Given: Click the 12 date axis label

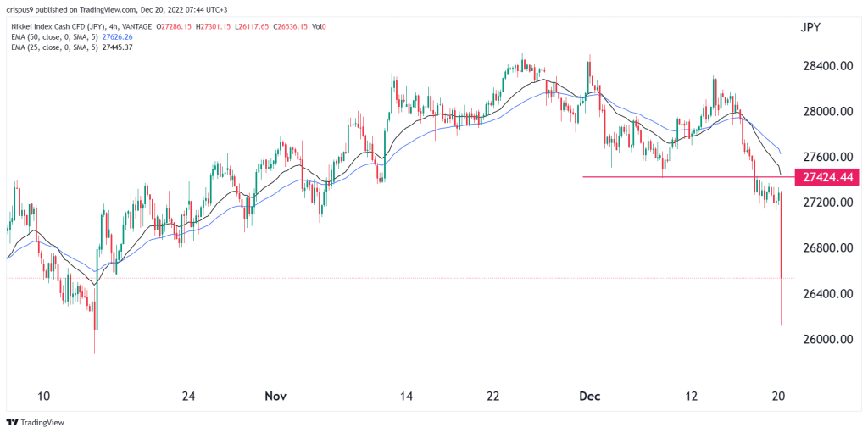Looking at the screenshot, I should [690, 397].
